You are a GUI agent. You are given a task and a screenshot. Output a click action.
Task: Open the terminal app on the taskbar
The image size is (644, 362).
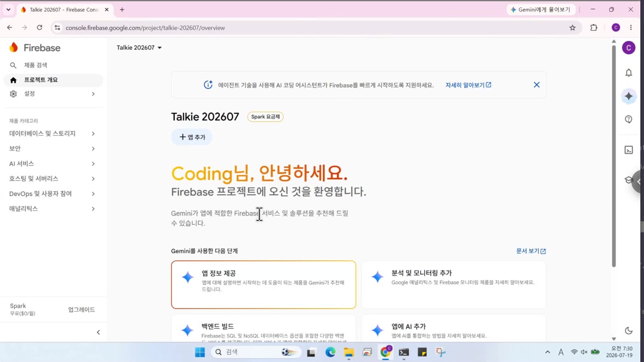pyautogui.click(x=404, y=352)
